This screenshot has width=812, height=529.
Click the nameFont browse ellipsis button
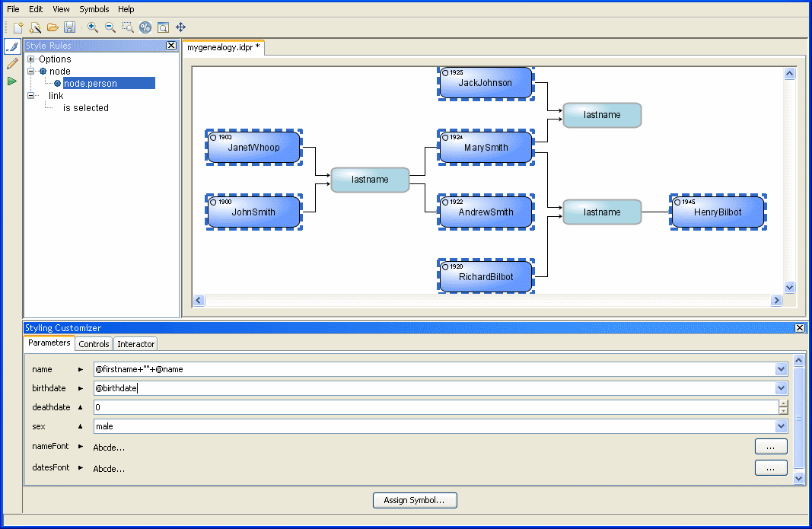[x=770, y=447]
